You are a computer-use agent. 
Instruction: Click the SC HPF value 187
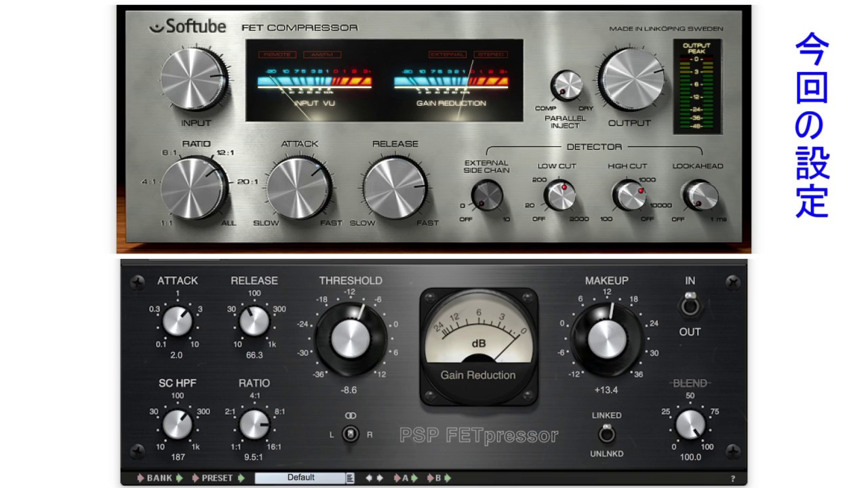click(x=178, y=457)
